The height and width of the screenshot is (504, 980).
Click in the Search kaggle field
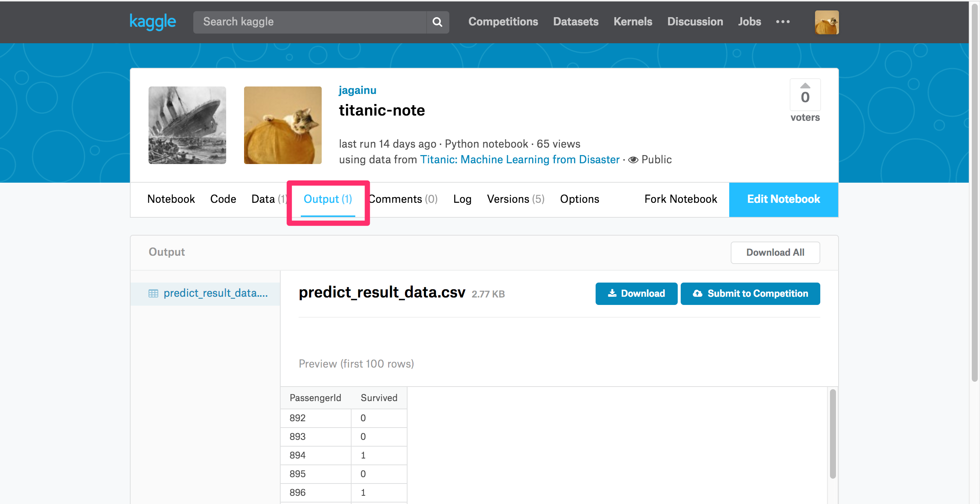pos(310,22)
